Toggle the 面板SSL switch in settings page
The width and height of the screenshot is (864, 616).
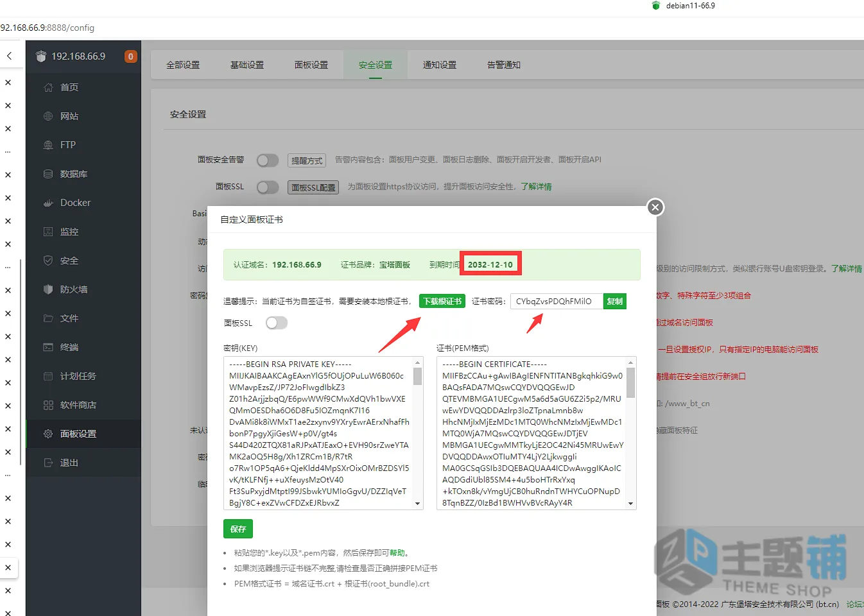tap(268, 187)
